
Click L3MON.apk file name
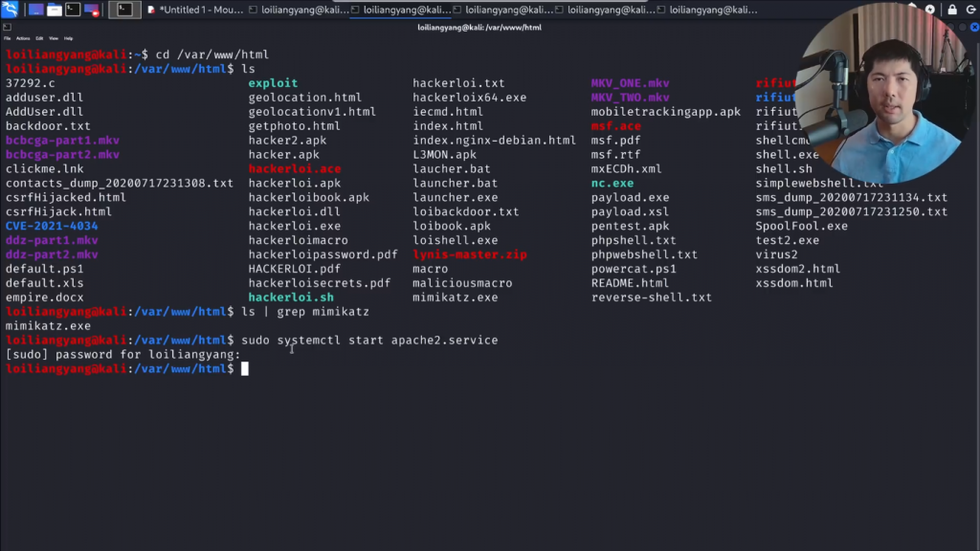[x=444, y=154]
